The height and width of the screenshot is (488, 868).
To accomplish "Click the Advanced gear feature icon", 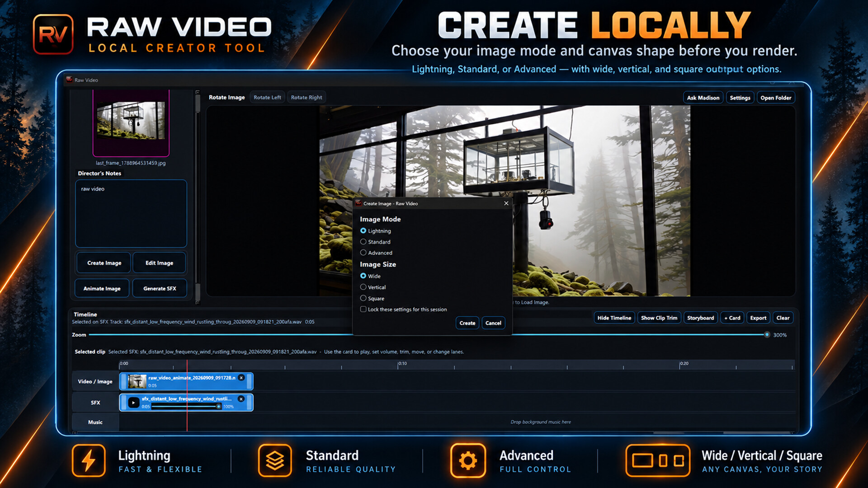I will 468,460.
